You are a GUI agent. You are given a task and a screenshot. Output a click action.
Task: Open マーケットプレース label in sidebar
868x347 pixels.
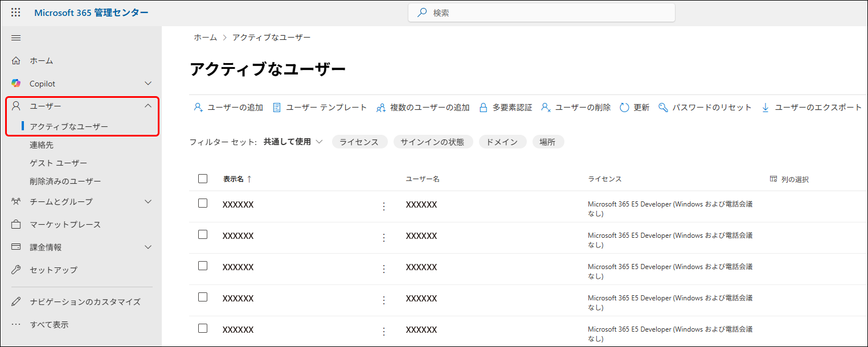tap(65, 225)
